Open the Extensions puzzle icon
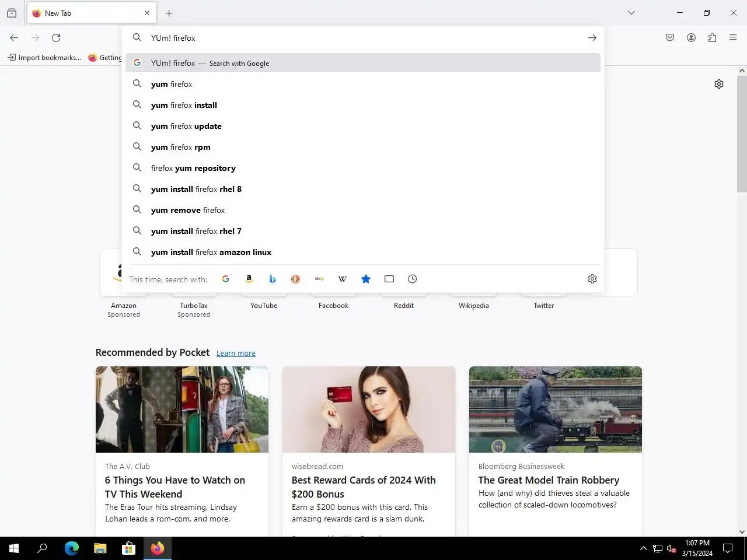Viewport: 747px width, 560px height. 712,38
